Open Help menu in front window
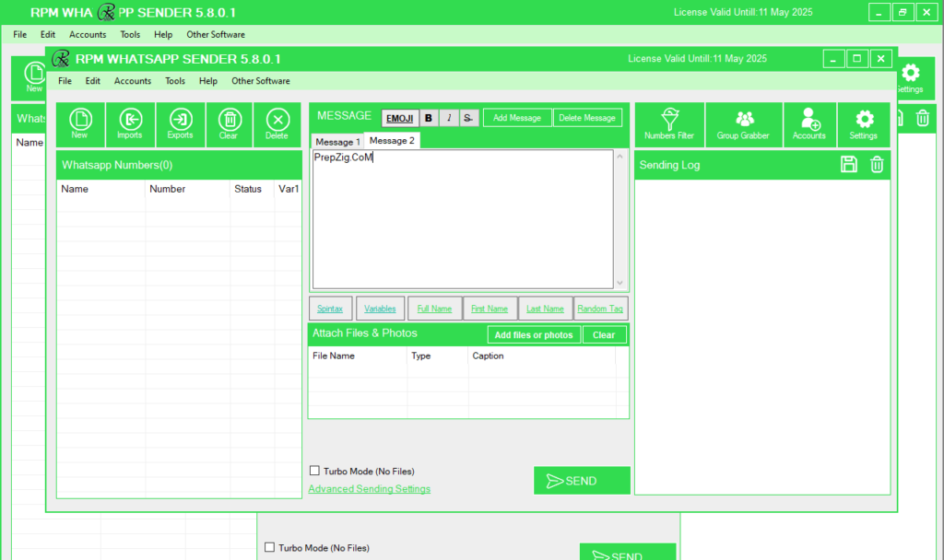The image size is (944, 560). pyautogui.click(x=208, y=81)
